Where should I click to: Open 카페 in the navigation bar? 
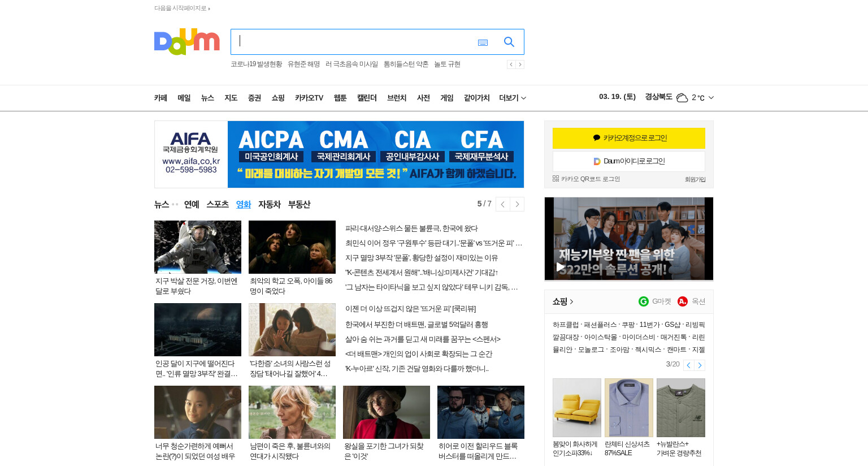tap(160, 98)
